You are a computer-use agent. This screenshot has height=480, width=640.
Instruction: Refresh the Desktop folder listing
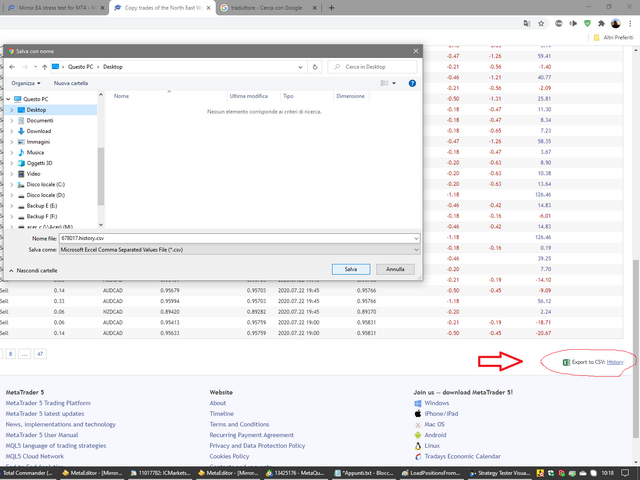tap(315, 67)
